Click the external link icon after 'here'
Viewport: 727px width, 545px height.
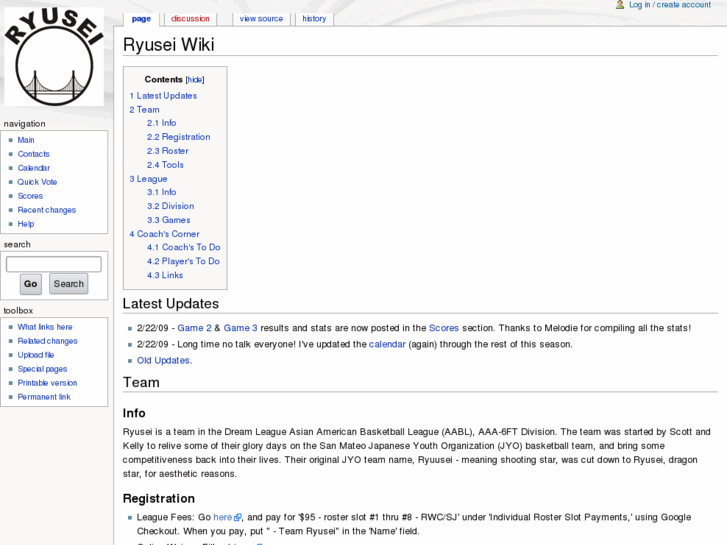[x=238, y=517]
